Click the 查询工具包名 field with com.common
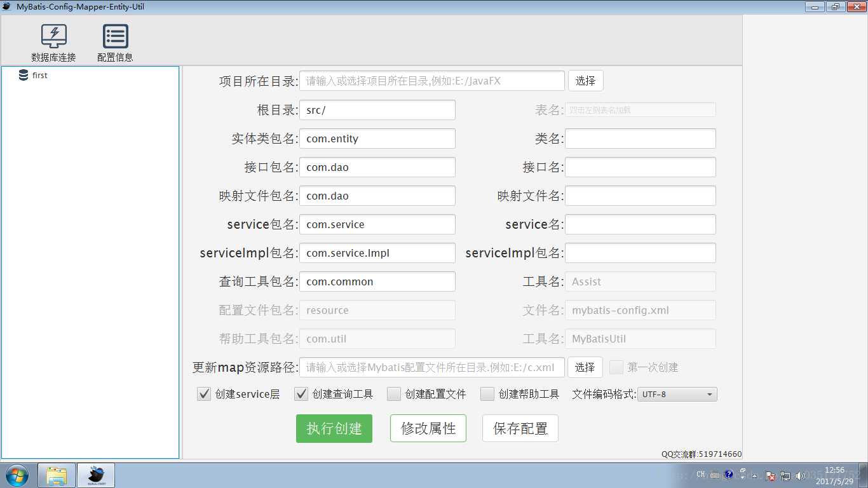The image size is (868, 488). (x=377, y=281)
